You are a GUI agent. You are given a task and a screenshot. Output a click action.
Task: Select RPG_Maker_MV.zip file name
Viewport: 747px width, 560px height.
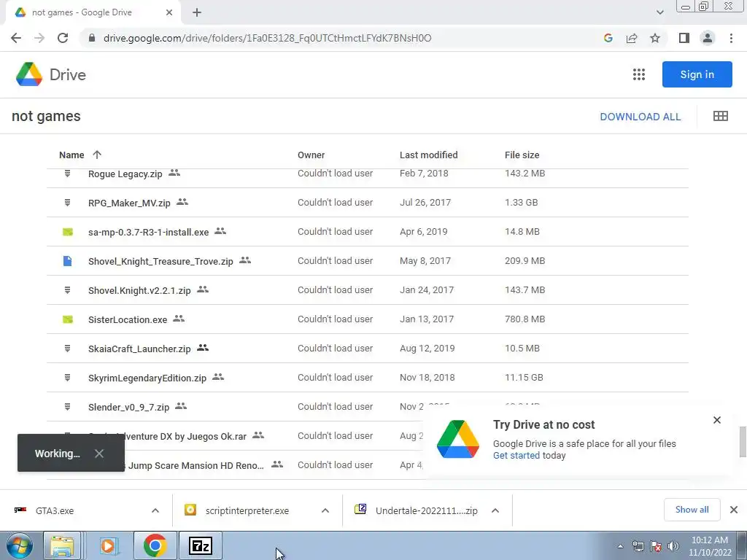tap(129, 203)
